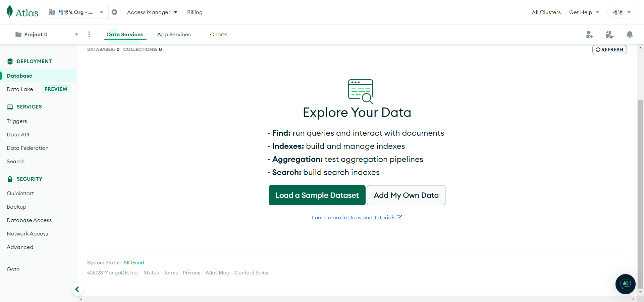Open Triggers under Services
Image resolution: width=644 pixels, height=302 pixels.
17,121
